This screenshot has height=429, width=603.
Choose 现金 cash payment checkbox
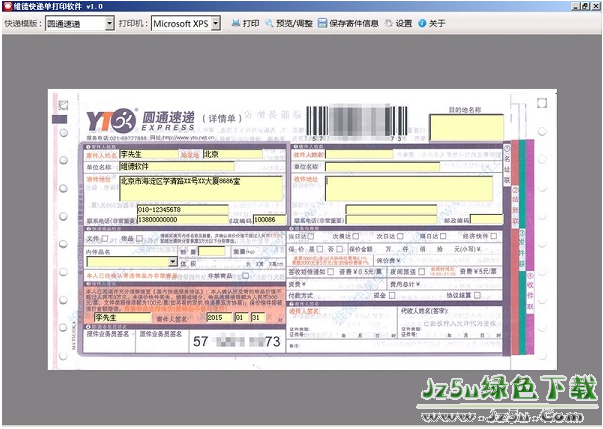pyautogui.click(x=392, y=295)
